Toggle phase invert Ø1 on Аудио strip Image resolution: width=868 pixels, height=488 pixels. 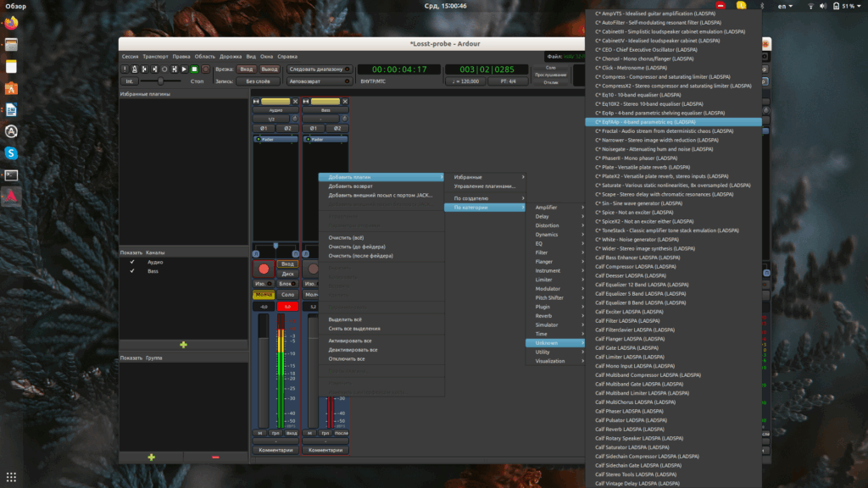coord(264,129)
